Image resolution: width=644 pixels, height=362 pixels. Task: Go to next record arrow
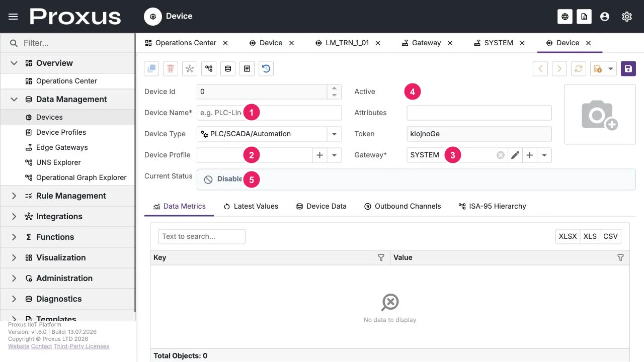[559, 69]
